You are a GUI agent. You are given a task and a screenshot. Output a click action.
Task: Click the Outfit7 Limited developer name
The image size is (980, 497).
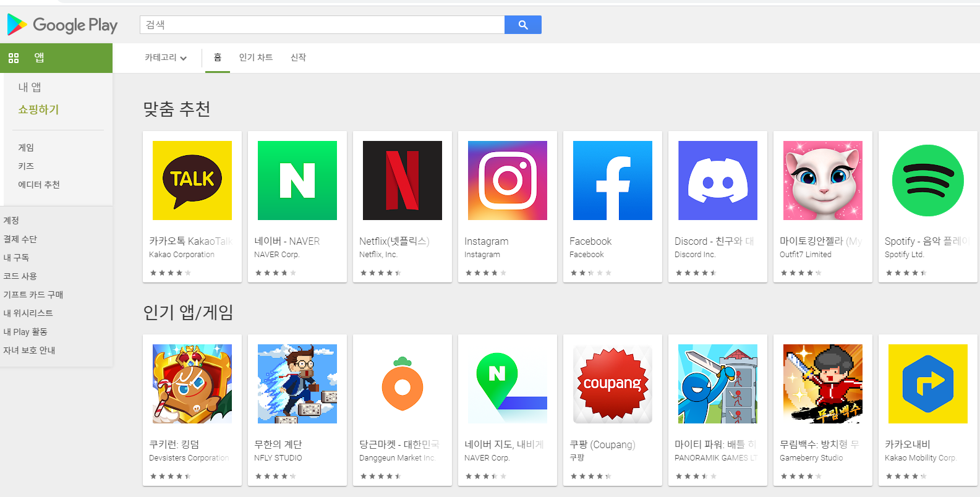coord(806,255)
